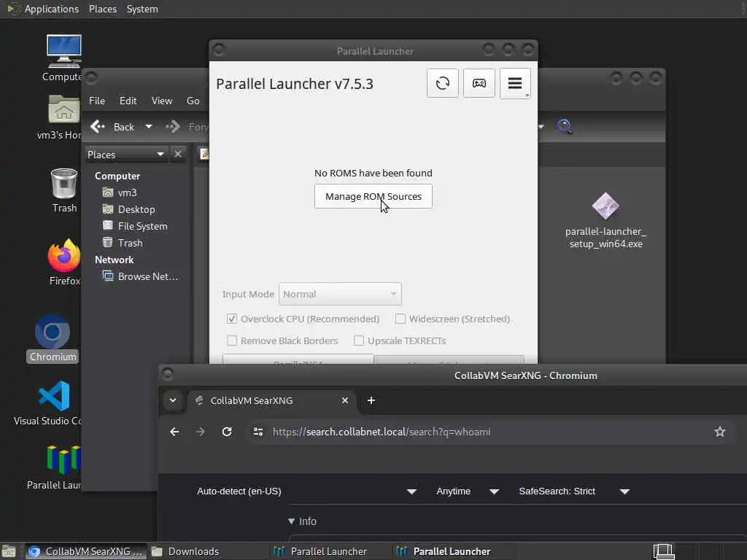
Task: Enable Remove Black Borders checkbox
Action: click(x=231, y=341)
